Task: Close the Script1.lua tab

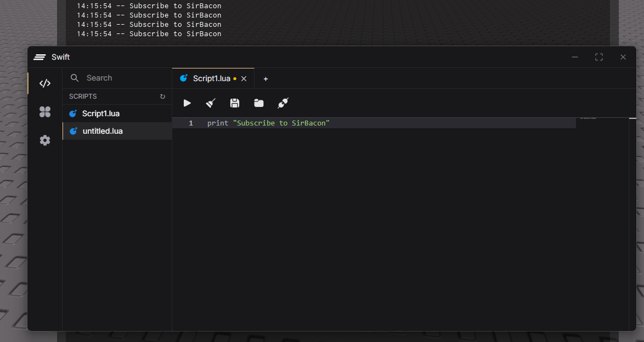Action: [x=244, y=79]
